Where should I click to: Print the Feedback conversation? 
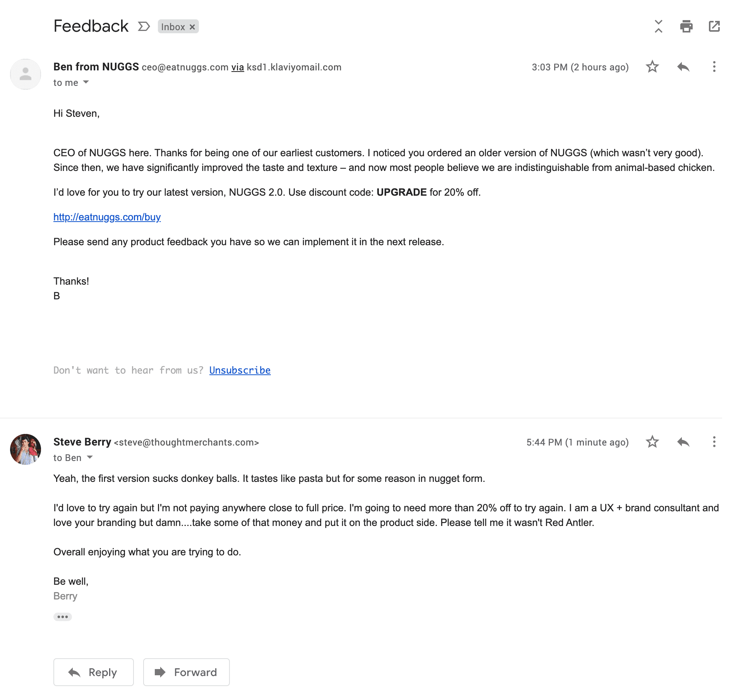[x=686, y=26]
